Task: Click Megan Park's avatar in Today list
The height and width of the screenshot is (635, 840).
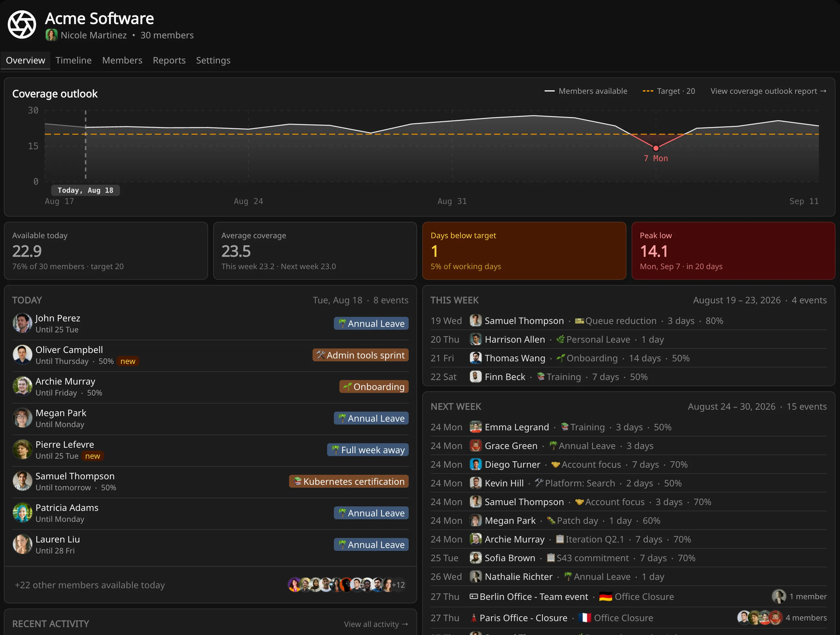Action: point(22,418)
